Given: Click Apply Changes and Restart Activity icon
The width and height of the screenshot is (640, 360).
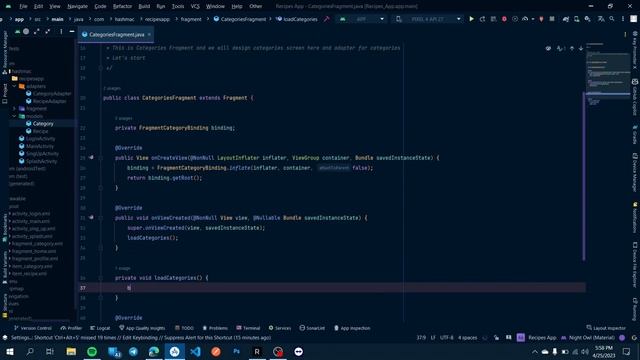Looking at the screenshot, I should click(x=482, y=19).
